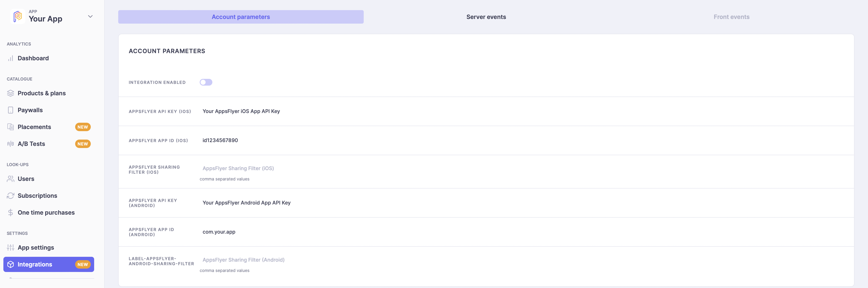Viewport: 868px width, 288px height.
Task: Expand the Your App switcher chevron
Action: [x=90, y=16]
